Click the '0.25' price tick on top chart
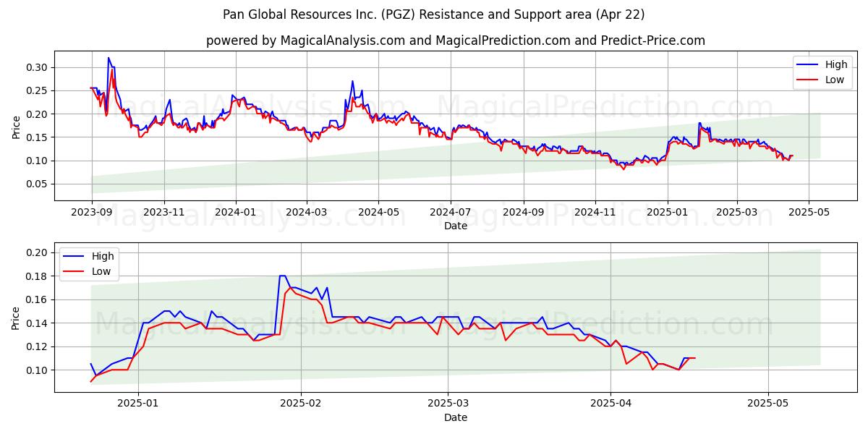The height and width of the screenshot is (434, 868). point(37,90)
